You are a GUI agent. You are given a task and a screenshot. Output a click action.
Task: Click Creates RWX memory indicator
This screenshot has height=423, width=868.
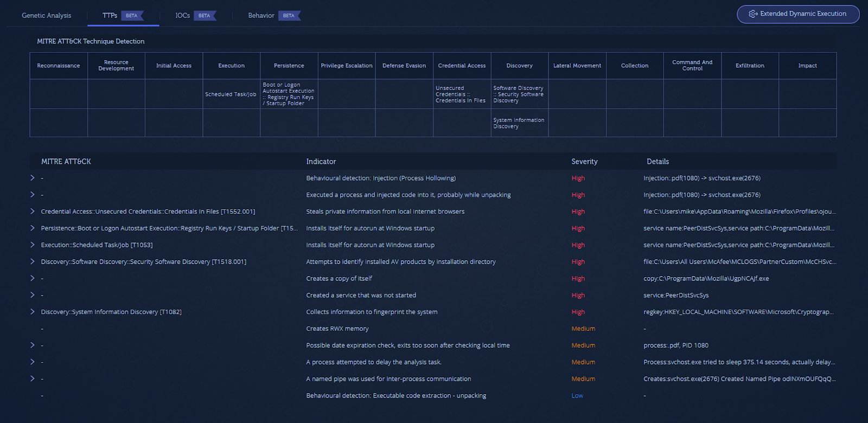[x=337, y=329]
